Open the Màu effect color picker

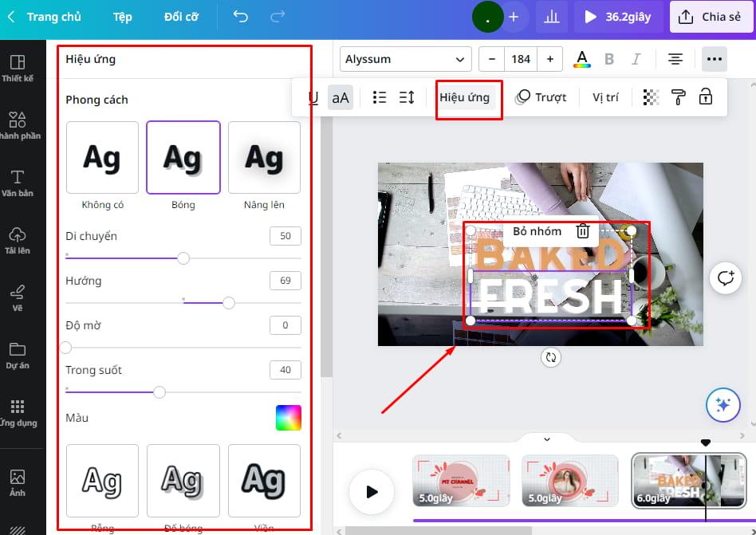coord(287,417)
